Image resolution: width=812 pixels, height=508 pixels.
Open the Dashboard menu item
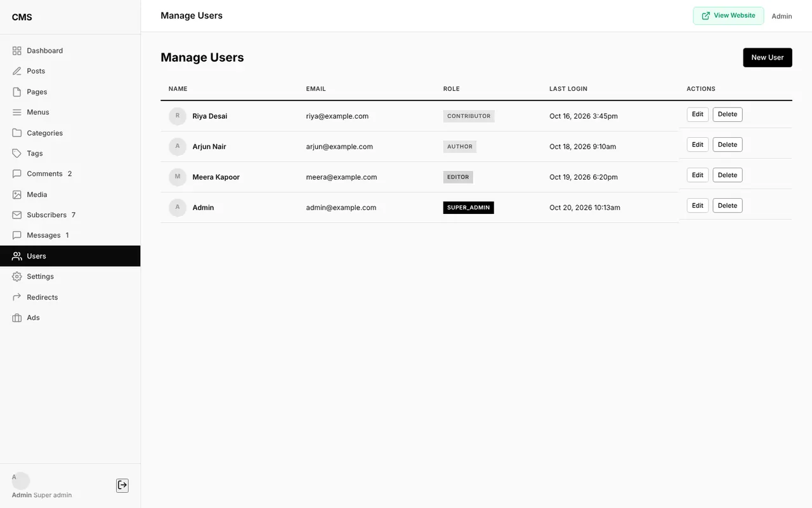tap(70, 51)
